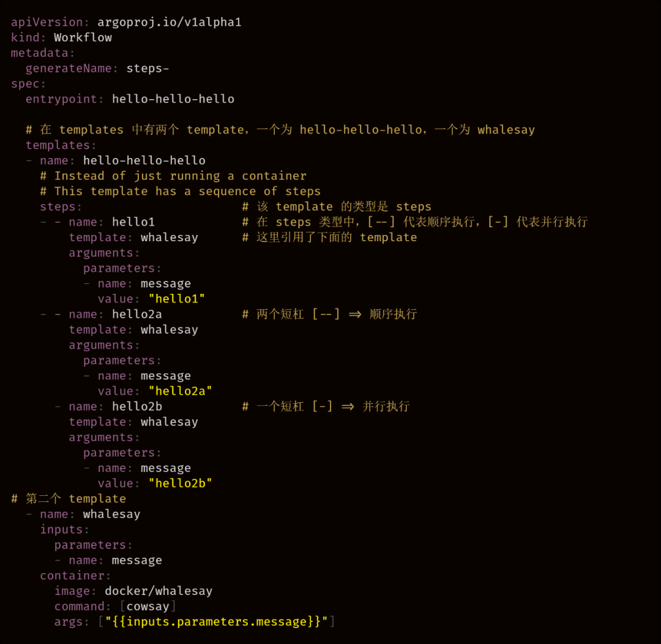The image size is (661, 644).
Task: Click the apiVersion value argoproj.io/v1alpha1
Action: pos(170,23)
